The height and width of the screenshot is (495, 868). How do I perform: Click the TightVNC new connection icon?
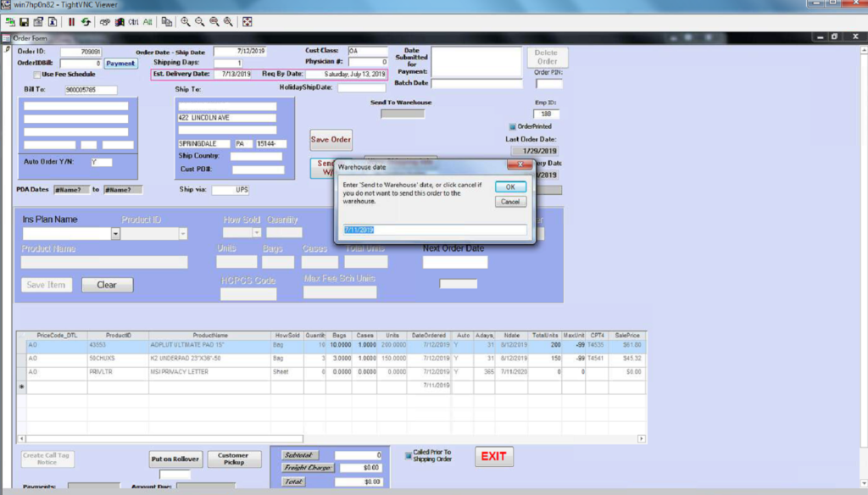tap(9, 21)
